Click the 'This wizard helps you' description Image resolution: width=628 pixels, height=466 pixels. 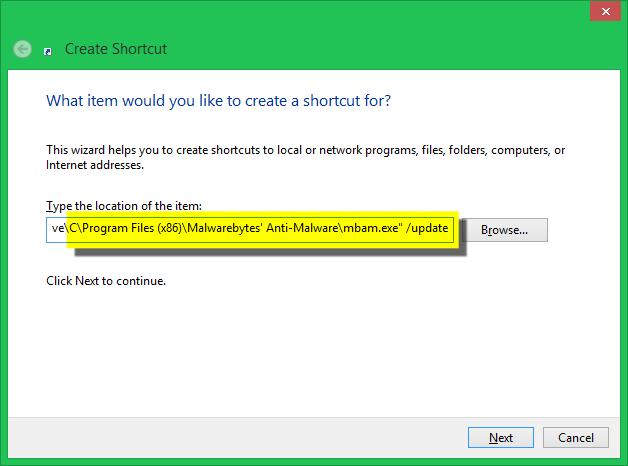305,157
